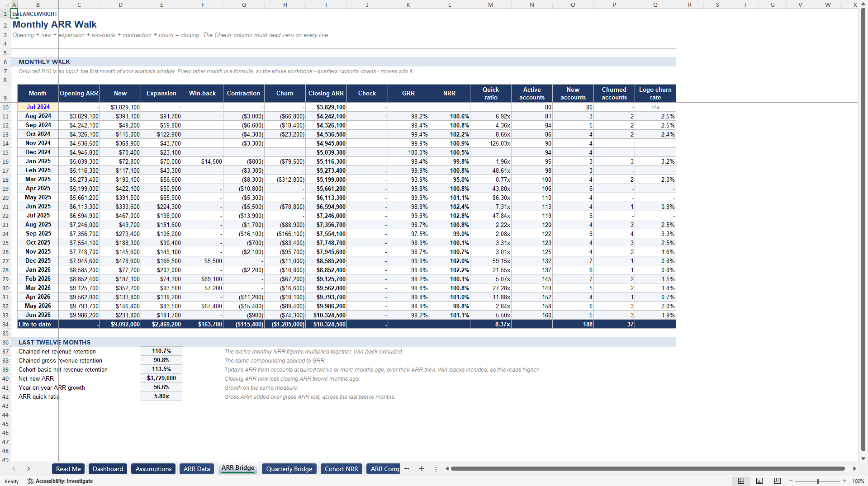Click the Closing ARR column header cell
Screen dimensions: 868x486
point(326,93)
